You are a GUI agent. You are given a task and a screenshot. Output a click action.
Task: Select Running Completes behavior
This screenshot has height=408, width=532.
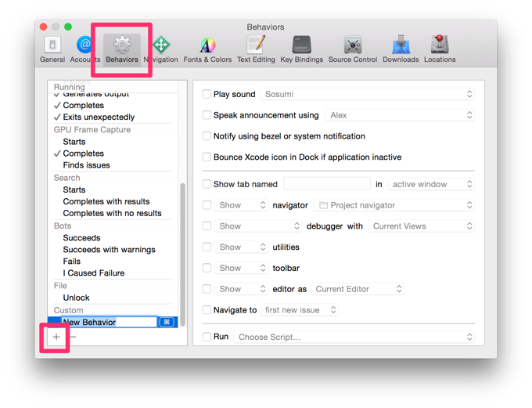pyautogui.click(x=84, y=105)
